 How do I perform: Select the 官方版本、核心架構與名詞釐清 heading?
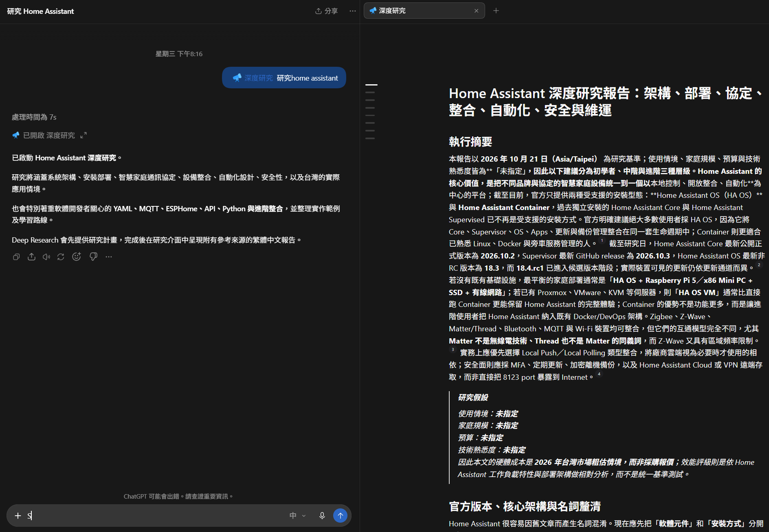(525, 506)
